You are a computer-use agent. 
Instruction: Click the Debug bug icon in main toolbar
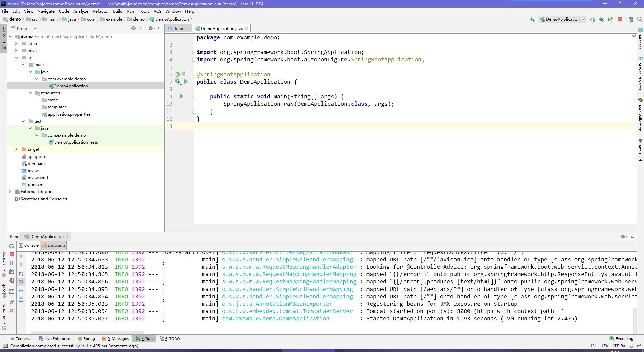(x=602, y=19)
